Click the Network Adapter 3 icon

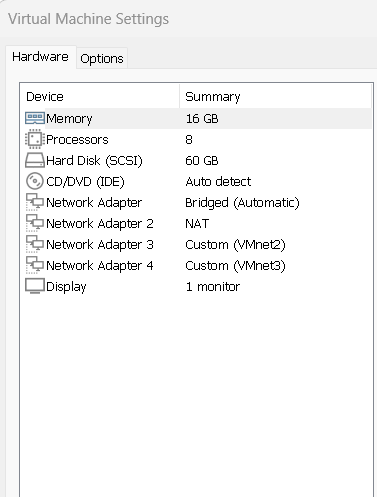(x=35, y=244)
